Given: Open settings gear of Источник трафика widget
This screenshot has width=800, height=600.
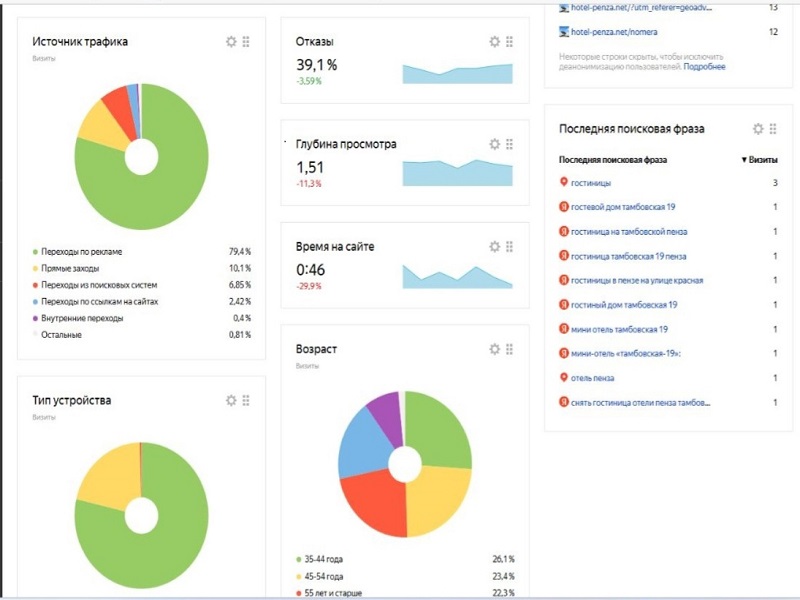Looking at the screenshot, I should tap(231, 42).
